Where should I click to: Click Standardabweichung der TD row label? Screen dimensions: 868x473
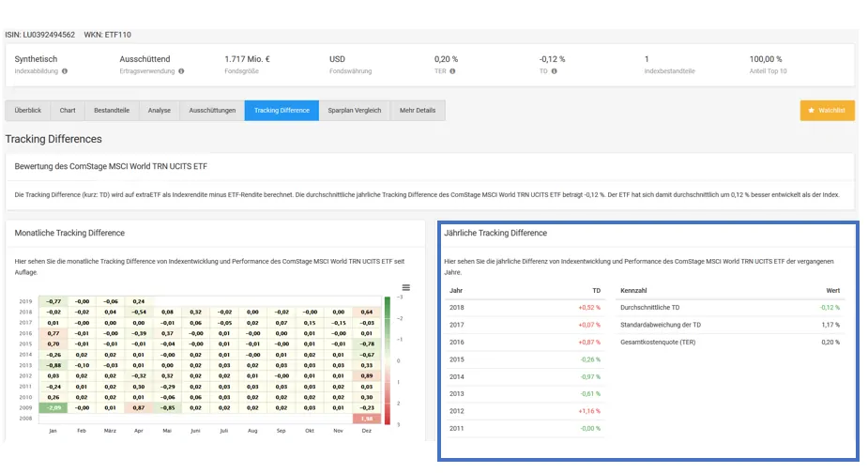[x=661, y=325]
